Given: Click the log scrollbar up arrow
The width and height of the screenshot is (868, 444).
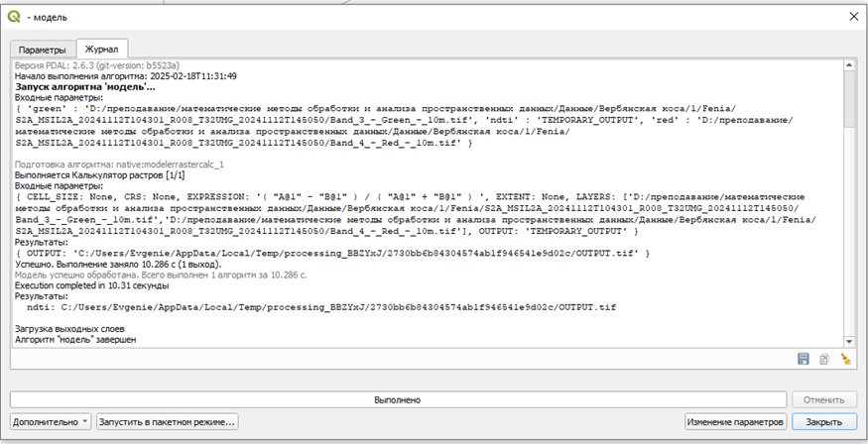Looking at the screenshot, I should [850, 65].
